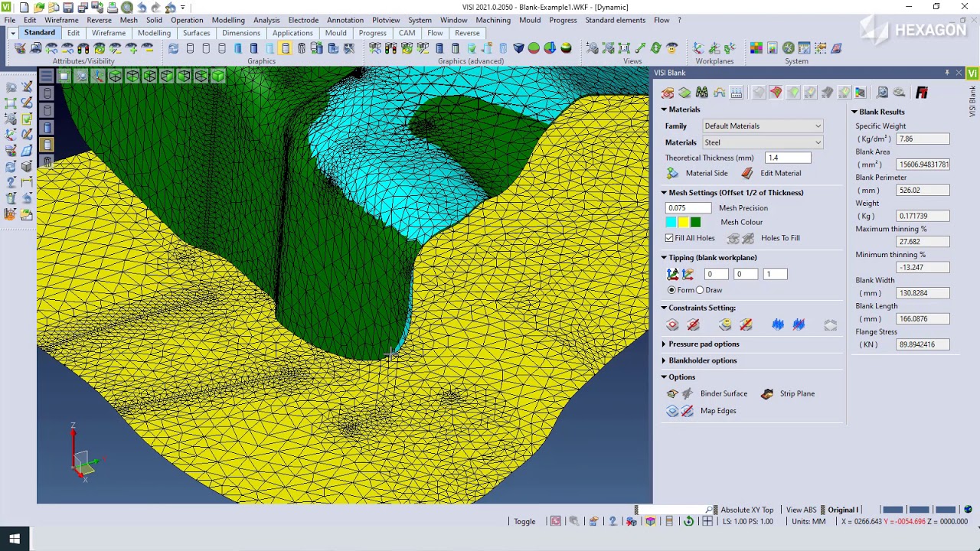Image resolution: width=980 pixels, height=551 pixels.
Task: Open the Materials Steel dropdown
Action: pyautogui.click(x=763, y=142)
